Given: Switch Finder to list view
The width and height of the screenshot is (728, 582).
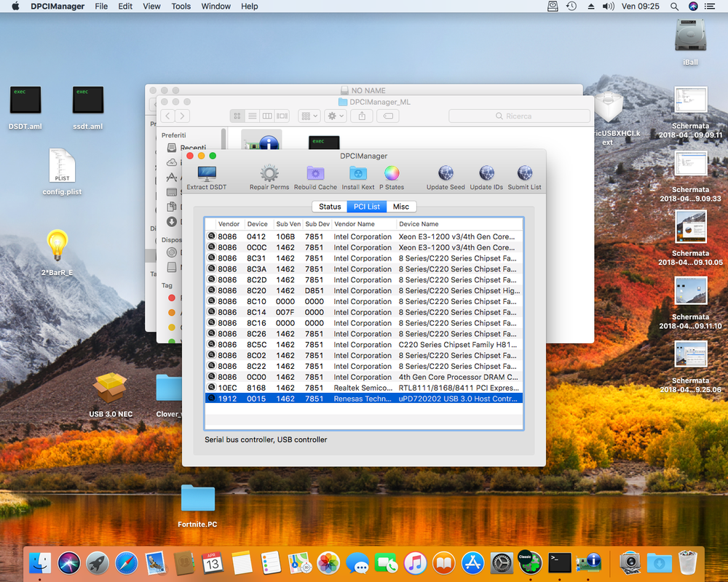Looking at the screenshot, I should point(252,116).
